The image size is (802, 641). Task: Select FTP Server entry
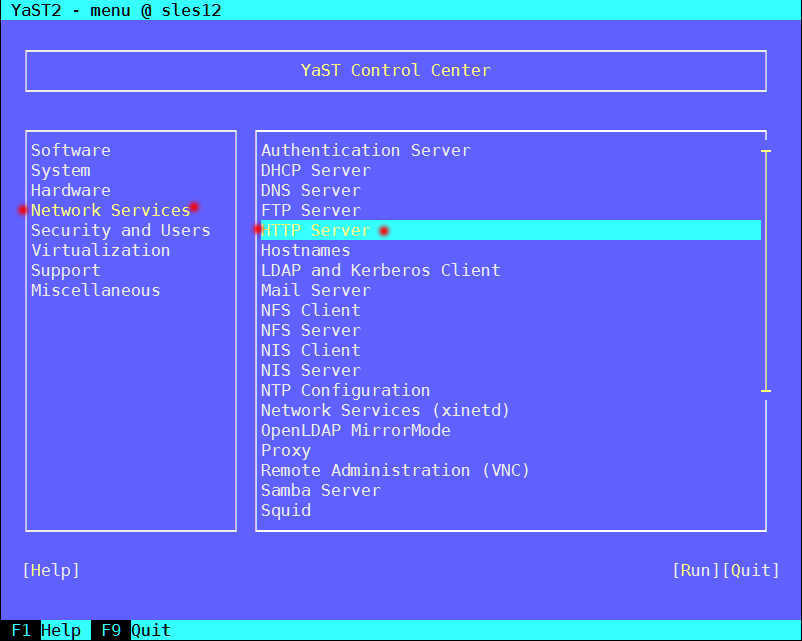pyautogui.click(x=310, y=210)
